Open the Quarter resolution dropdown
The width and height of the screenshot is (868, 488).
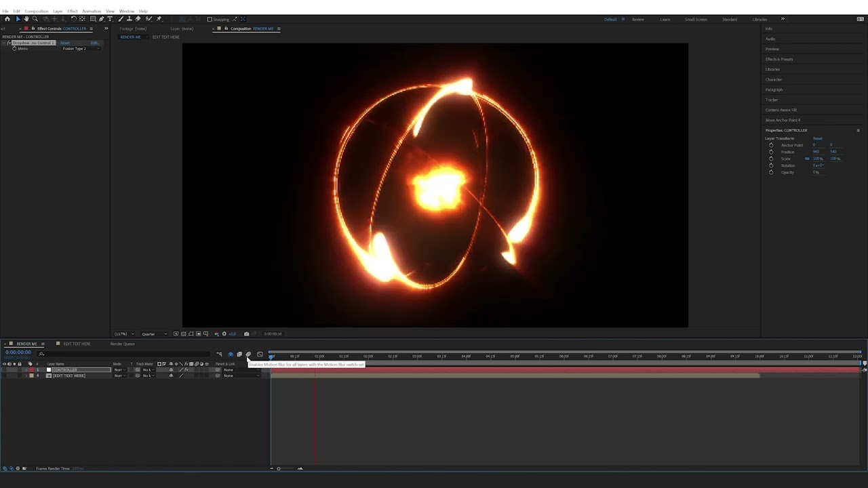155,334
